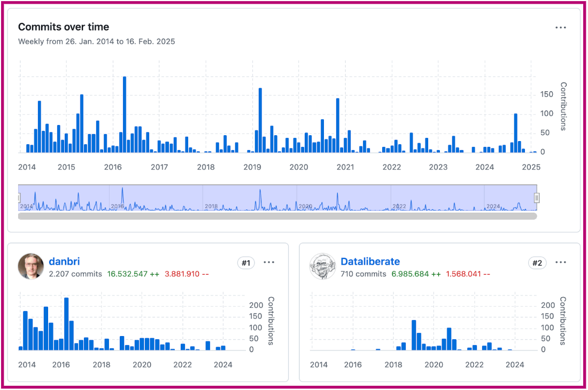The height and width of the screenshot is (390, 588).
Task: Select the late-2024 peak bar in the main chart
Action: 516,133
